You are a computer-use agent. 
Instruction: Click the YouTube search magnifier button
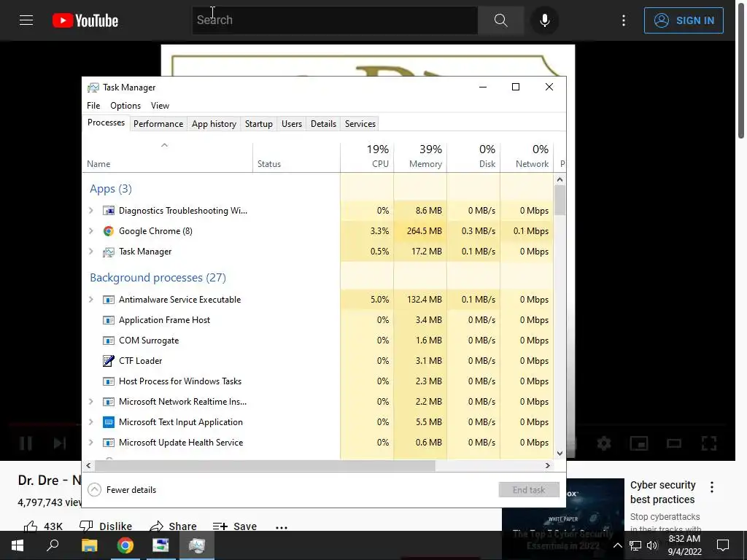(500, 20)
